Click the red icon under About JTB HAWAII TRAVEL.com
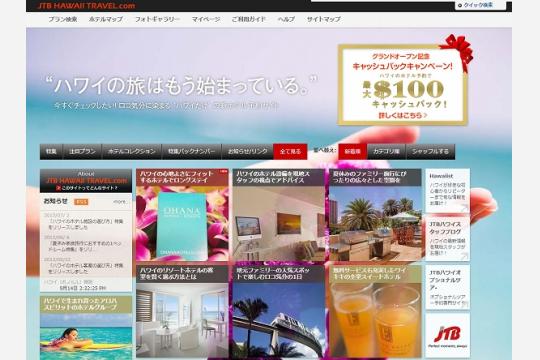 (x=59, y=188)
